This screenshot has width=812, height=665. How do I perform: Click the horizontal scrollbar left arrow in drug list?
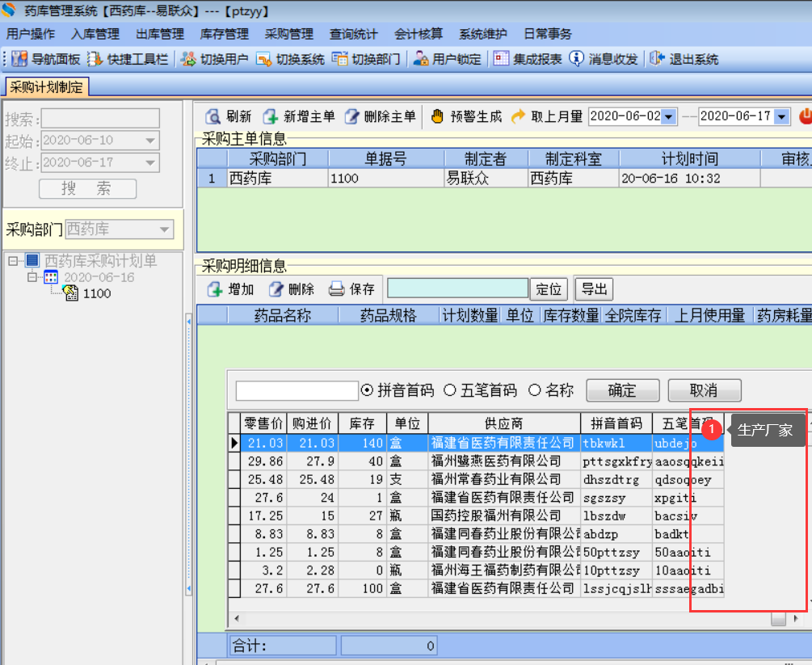click(237, 618)
